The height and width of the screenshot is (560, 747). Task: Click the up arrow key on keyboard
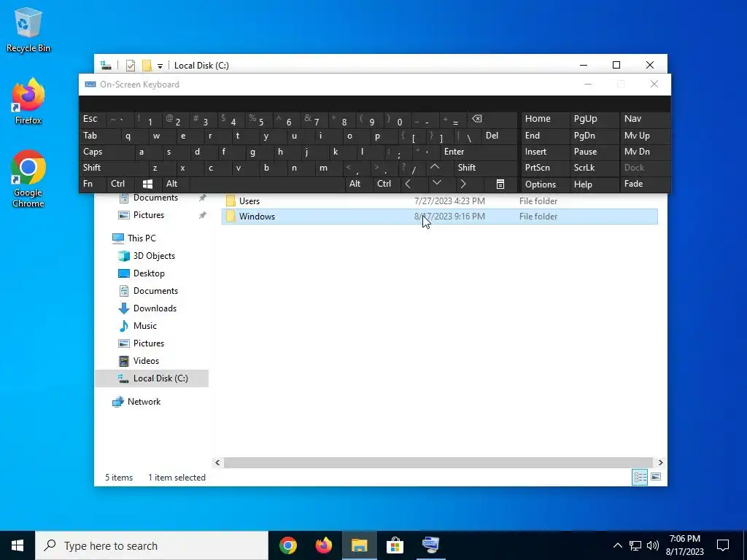(435, 168)
